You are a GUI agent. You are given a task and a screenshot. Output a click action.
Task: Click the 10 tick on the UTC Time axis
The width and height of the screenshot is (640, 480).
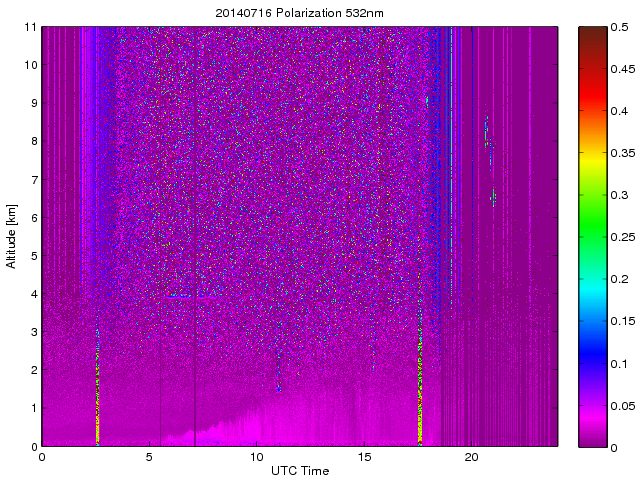point(256,457)
